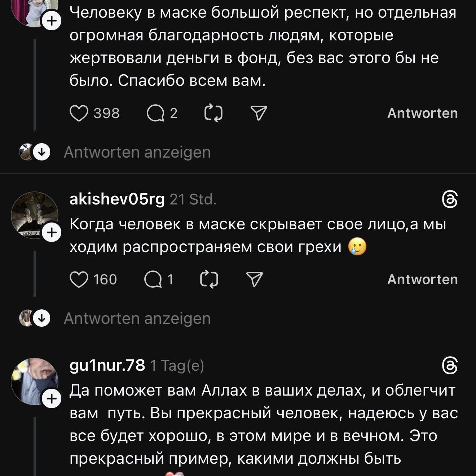Click Antworten on akishev05rg's comment
Viewport: 476px width, 476px height.
pyautogui.click(x=422, y=280)
